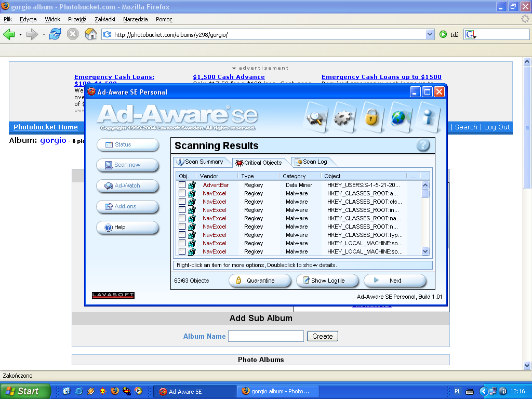Click the Show Logfile button

(x=327, y=281)
